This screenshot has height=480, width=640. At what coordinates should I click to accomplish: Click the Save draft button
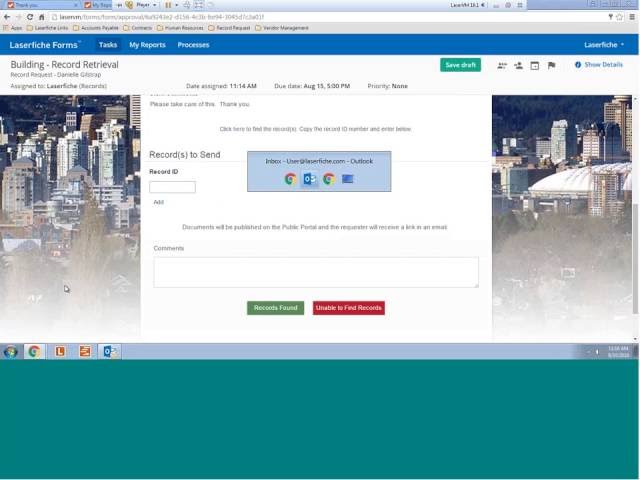(x=460, y=65)
